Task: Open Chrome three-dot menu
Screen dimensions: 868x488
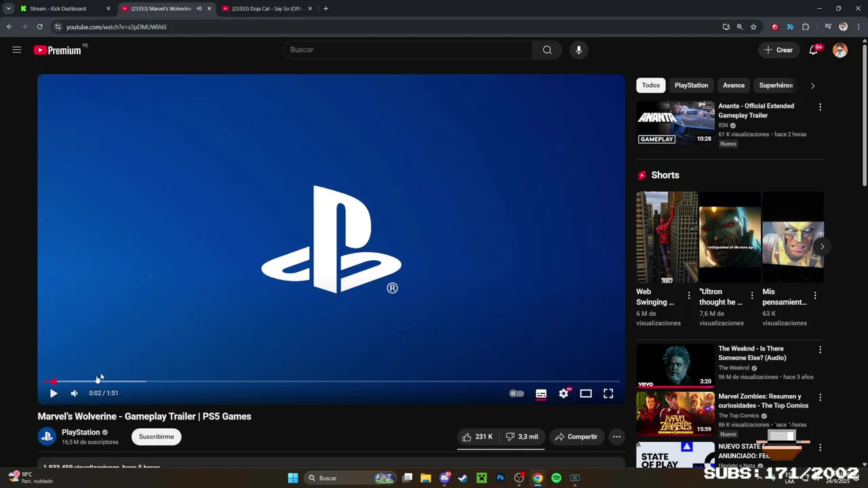Action: click(858, 27)
